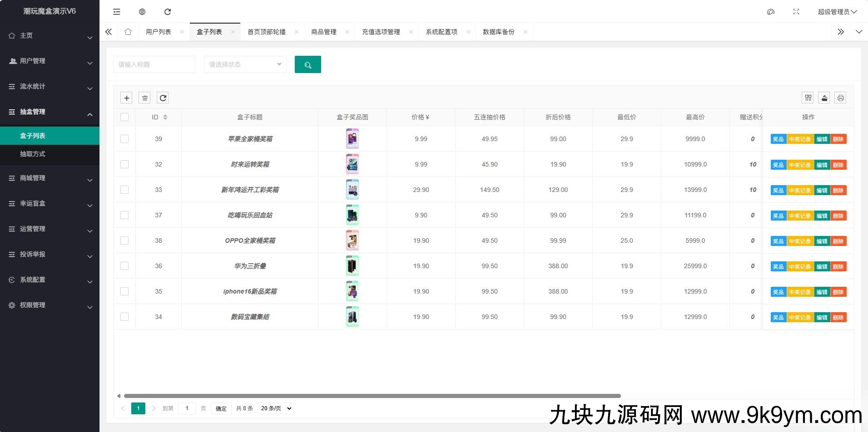
Task: Open the 20 per page dropdown
Action: coord(275,408)
